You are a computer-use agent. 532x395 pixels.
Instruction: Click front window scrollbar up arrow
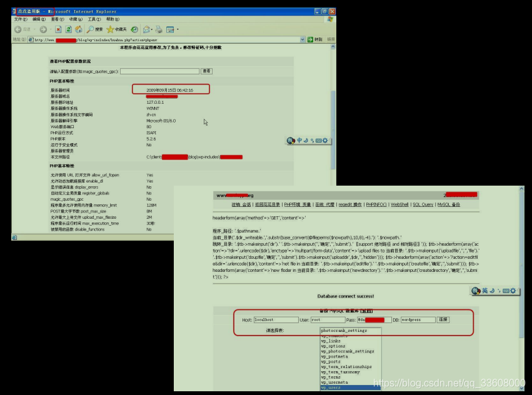point(522,188)
